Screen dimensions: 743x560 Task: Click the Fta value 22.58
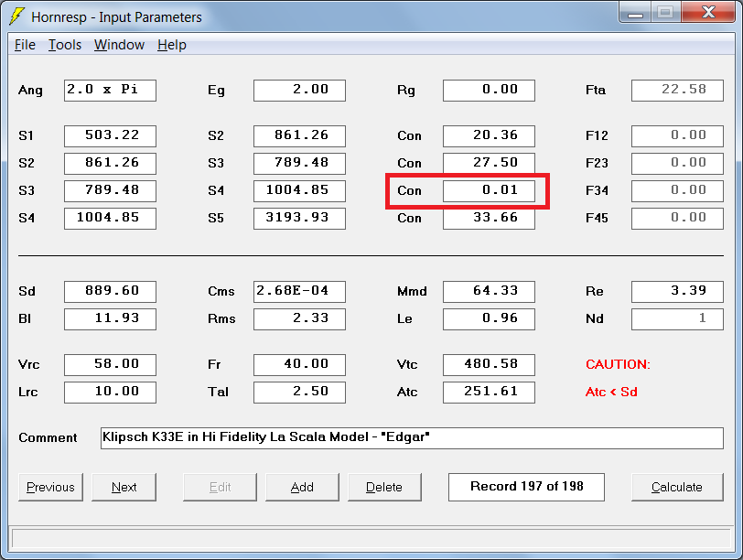(678, 91)
